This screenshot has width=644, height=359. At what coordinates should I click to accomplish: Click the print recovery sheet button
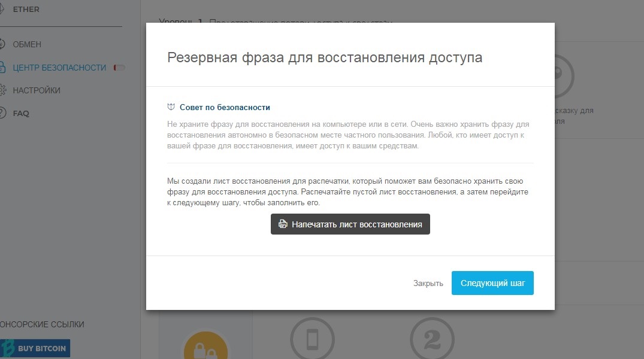pos(350,224)
